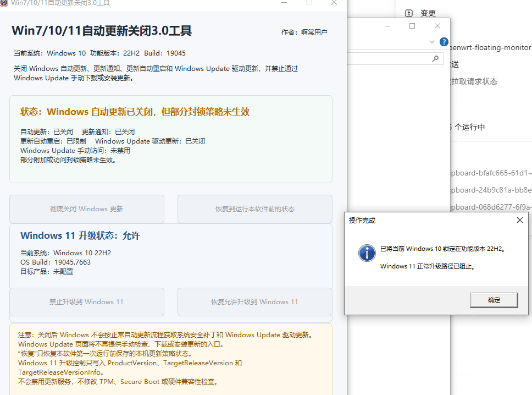Click the 目标产品：未配置 line
The width and height of the screenshot is (532, 395).
point(47,272)
